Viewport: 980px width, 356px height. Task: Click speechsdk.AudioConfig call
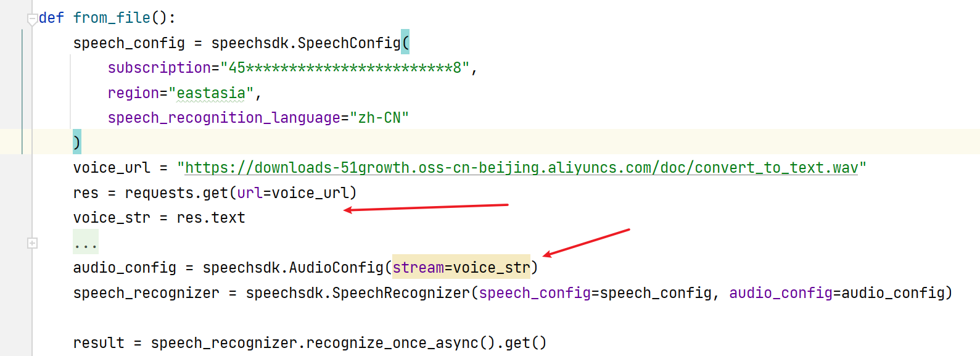(x=293, y=268)
